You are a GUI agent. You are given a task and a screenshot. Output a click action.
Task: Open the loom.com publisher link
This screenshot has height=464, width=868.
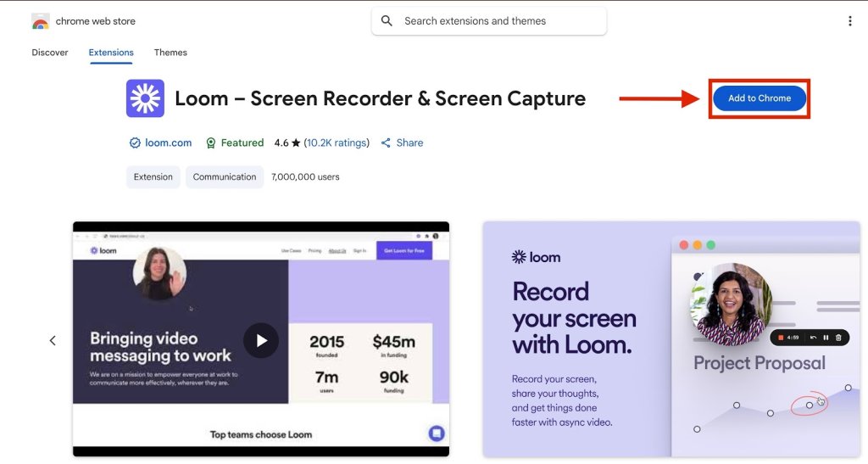pos(169,143)
